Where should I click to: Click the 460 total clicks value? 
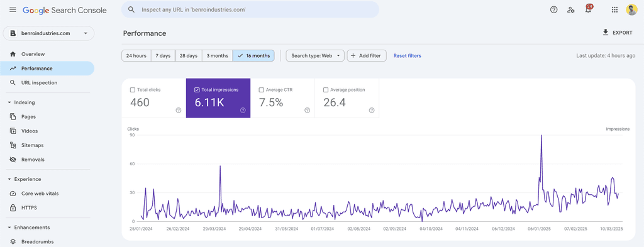(x=140, y=103)
